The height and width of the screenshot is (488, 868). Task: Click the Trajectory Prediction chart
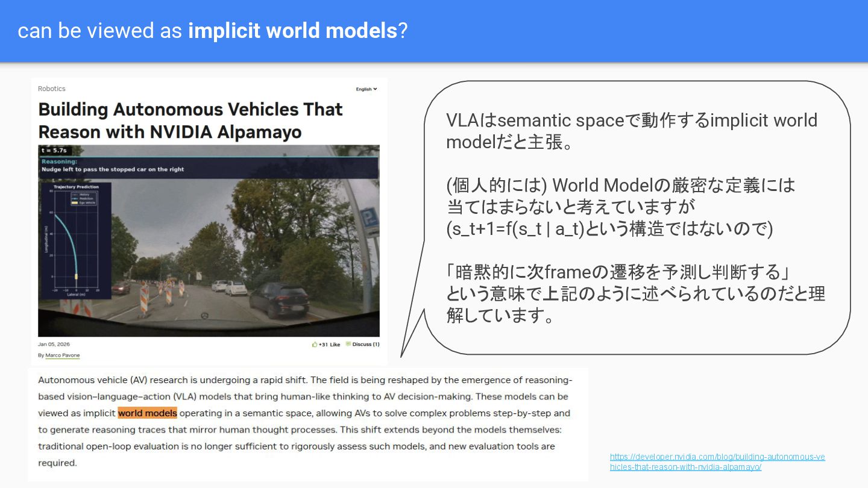[76, 240]
